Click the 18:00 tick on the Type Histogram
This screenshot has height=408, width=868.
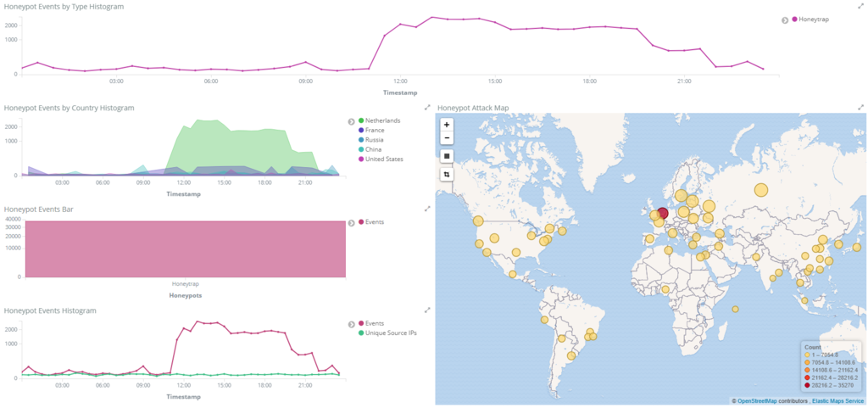pos(590,81)
